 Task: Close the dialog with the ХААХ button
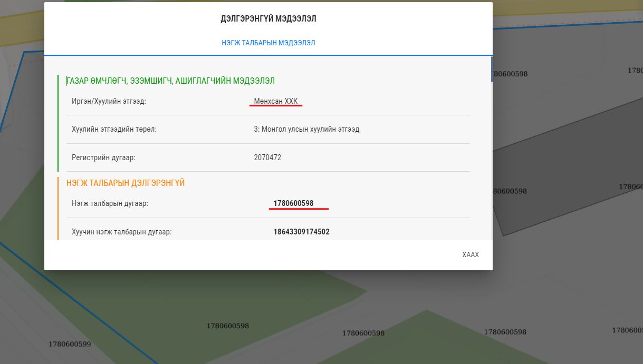(470, 255)
